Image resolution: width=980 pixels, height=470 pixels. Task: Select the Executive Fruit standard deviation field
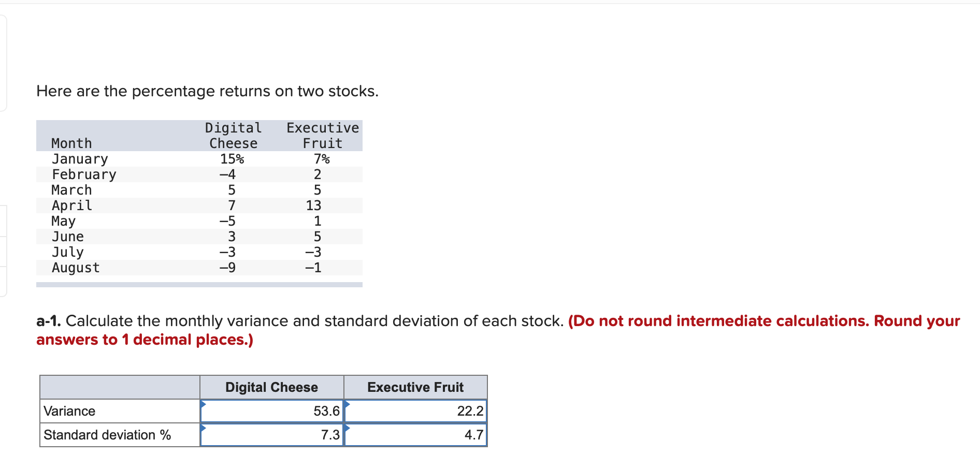click(416, 435)
